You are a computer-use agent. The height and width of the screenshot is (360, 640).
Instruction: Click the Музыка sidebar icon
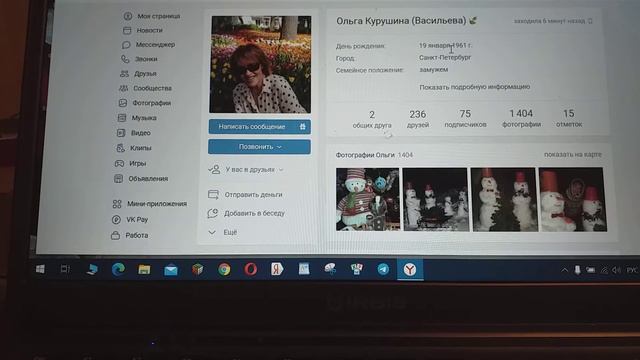[122, 118]
